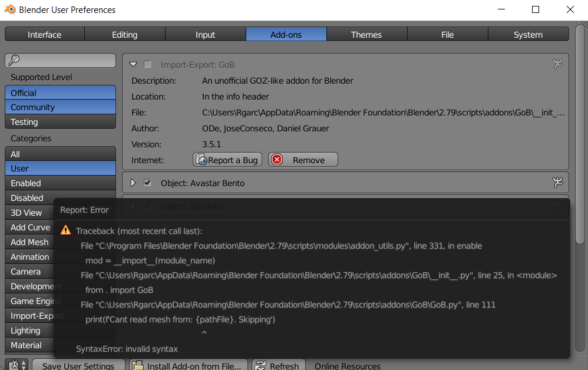This screenshot has height=370, width=588.
Task: Click the red X icon on the Remove button
Action: coord(277,159)
